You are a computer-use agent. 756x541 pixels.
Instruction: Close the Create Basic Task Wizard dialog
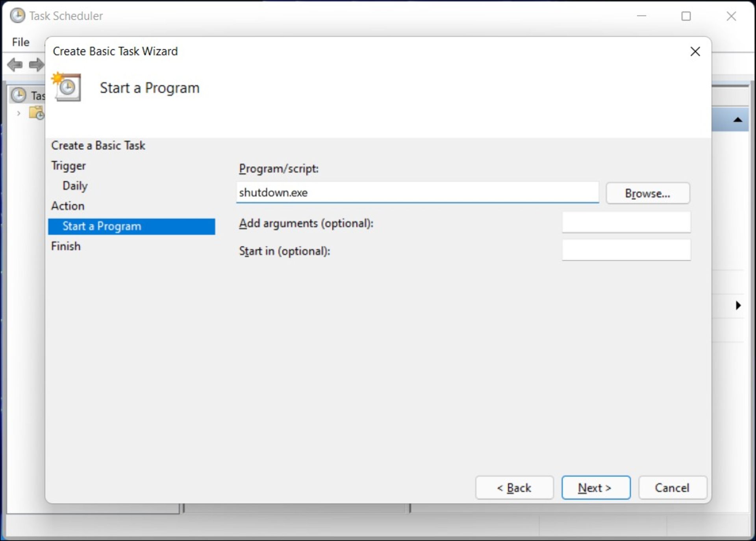(695, 52)
